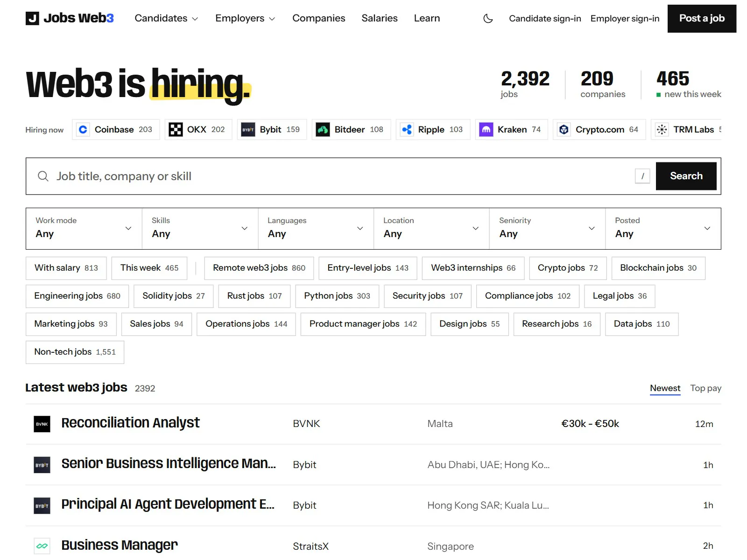Toggle dark mode moon icon
The image size is (747, 560).
(x=488, y=18)
